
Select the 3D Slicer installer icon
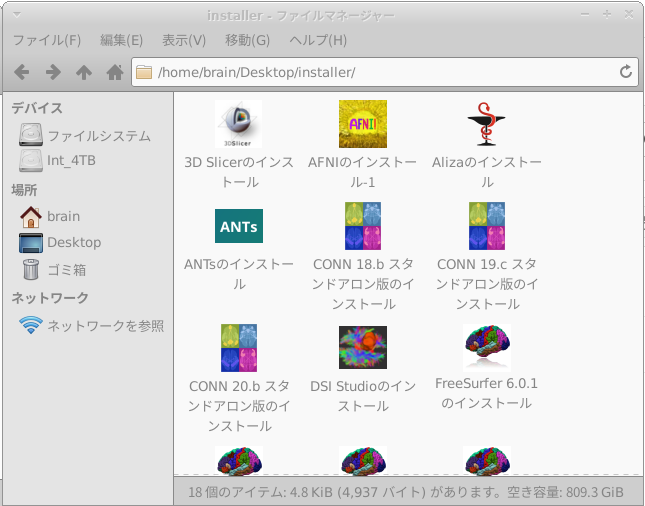coord(239,124)
